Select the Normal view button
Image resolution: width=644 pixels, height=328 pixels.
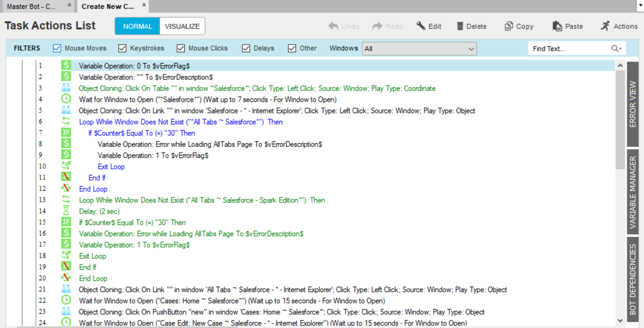[x=138, y=26]
